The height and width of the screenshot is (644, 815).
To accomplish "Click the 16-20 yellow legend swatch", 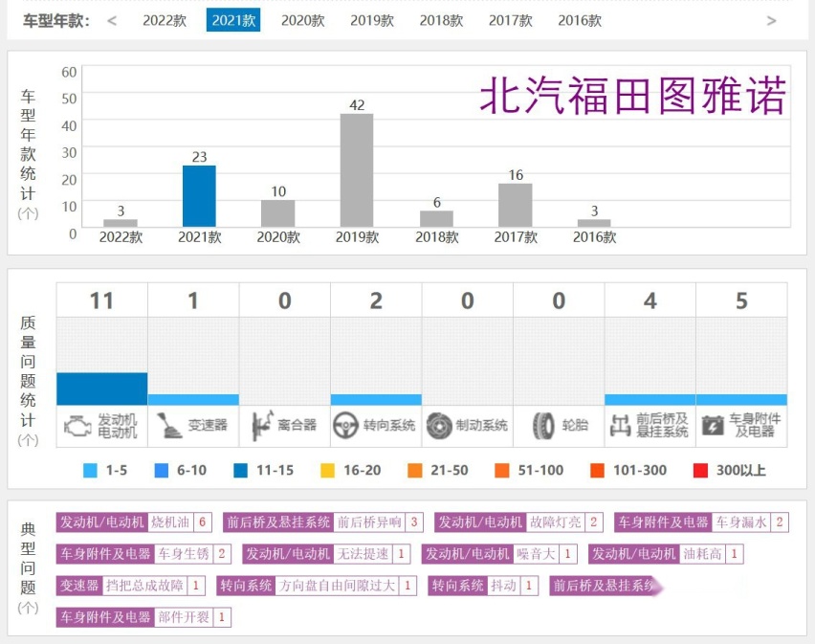I will [327, 471].
